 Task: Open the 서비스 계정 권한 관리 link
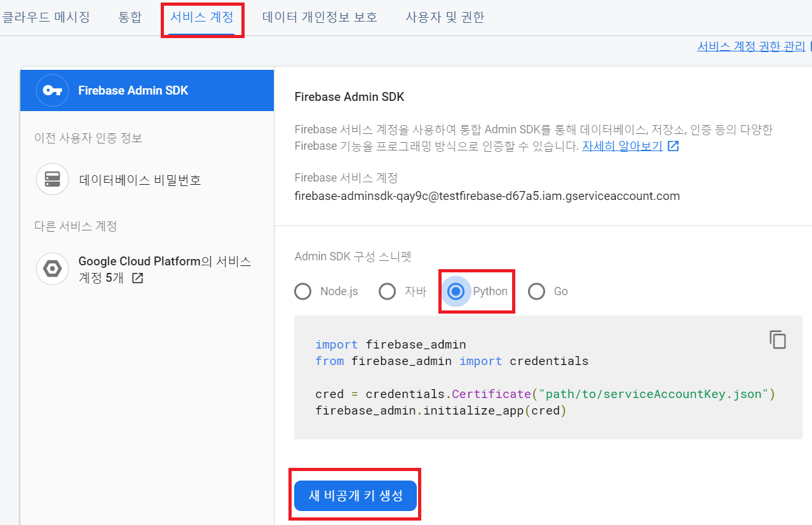(x=751, y=46)
